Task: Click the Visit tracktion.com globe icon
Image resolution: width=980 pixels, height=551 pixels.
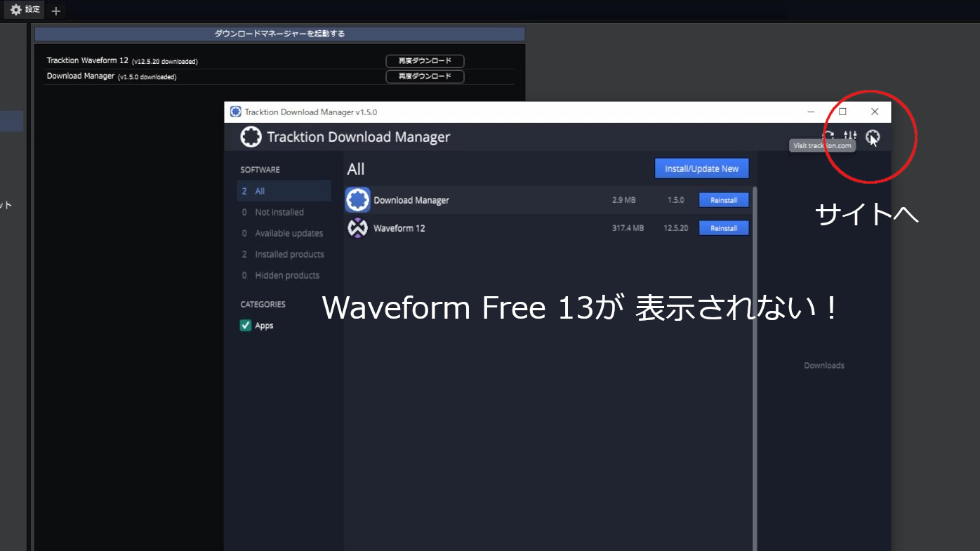Action: tap(872, 137)
